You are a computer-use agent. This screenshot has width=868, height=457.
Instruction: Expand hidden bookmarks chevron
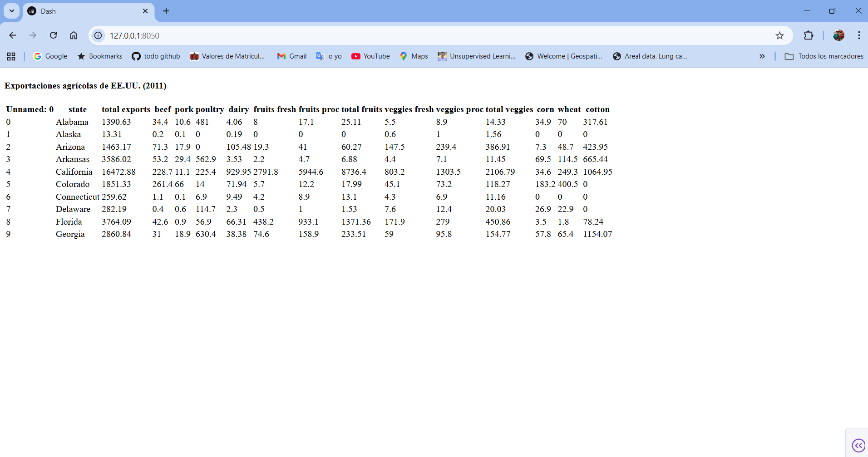(762, 56)
